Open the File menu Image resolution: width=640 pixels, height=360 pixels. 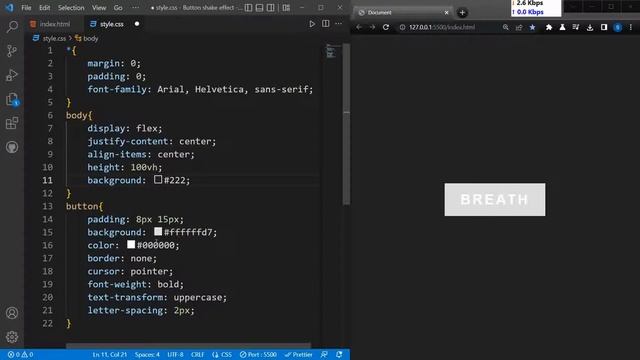pos(26,8)
